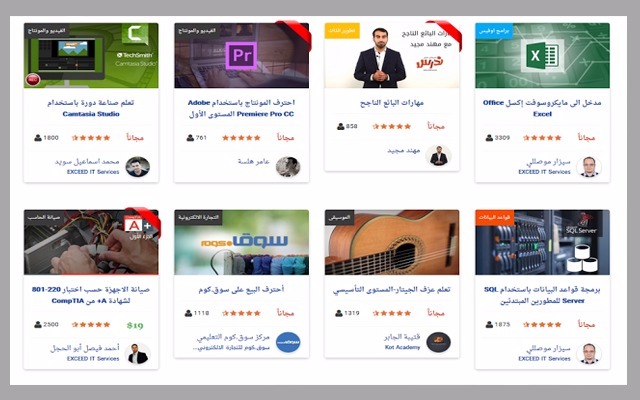This screenshot has height=400, width=640.
Task: Click the Kot Academy instructor logo
Action: pyautogui.click(x=438, y=342)
